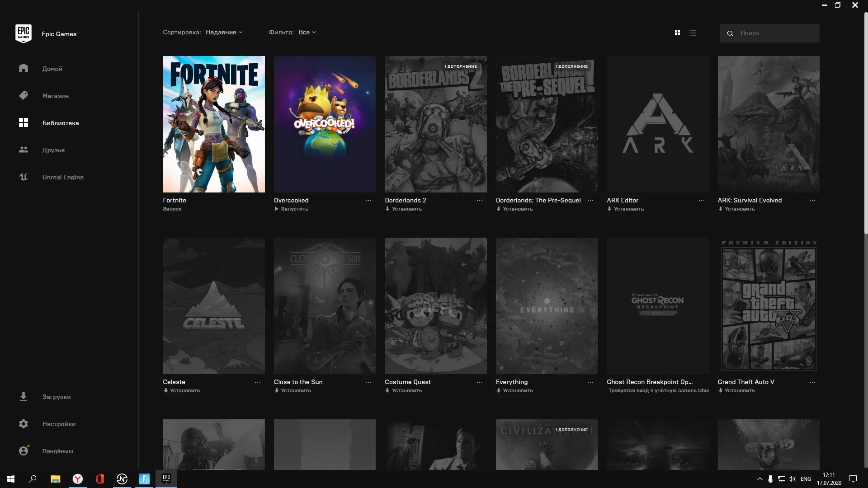
Task: Open Everything options menu dots
Action: click(x=590, y=382)
